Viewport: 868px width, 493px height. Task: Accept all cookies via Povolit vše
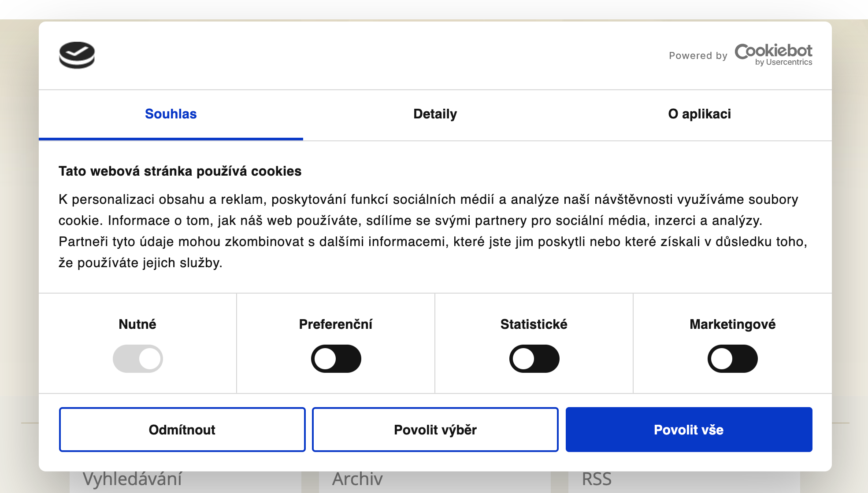pyautogui.click(x=689, y=430)
